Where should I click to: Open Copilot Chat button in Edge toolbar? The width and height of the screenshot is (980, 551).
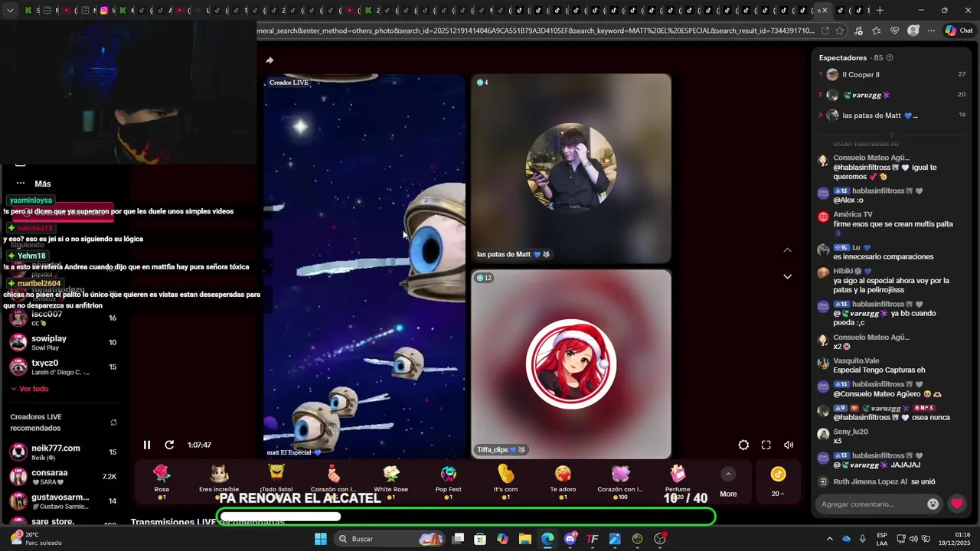959,31
